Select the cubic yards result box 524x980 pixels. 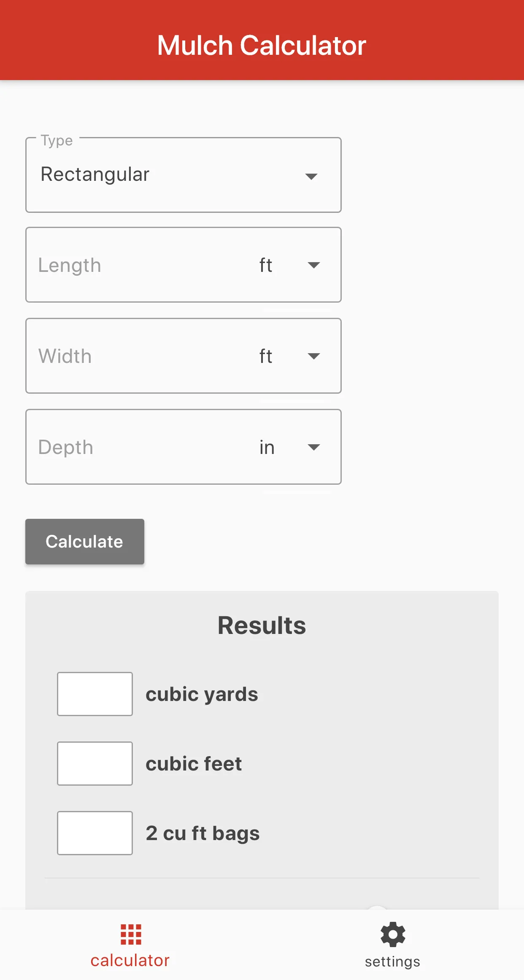95,694
